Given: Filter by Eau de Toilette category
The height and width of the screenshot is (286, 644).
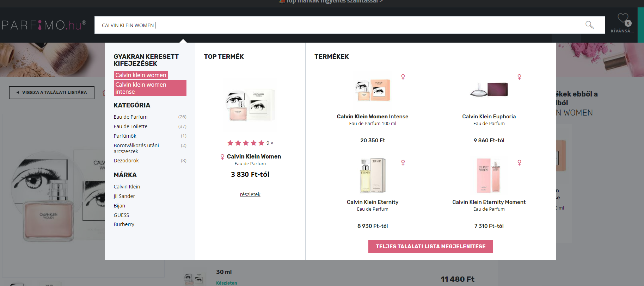Looking at the screenshot, I should click(130, 126).
